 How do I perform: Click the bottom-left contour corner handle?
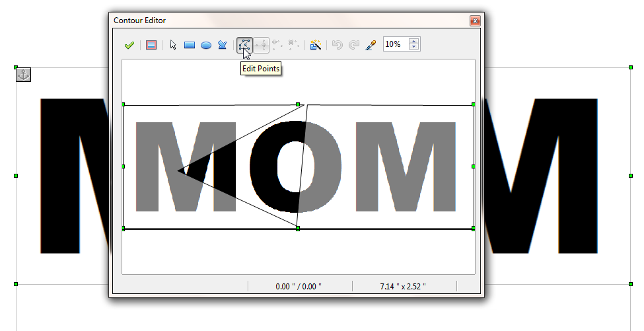[x=124, y=229]
